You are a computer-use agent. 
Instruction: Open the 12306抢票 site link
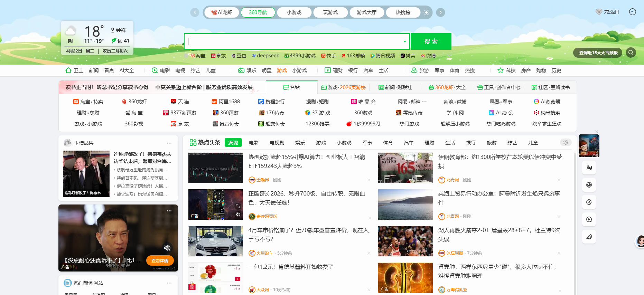[317, 124]
